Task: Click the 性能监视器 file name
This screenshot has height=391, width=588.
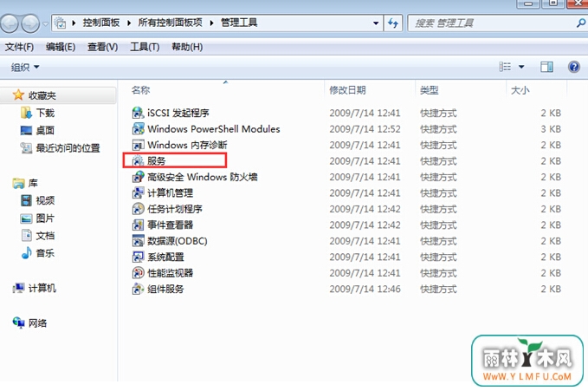Action: coord(171,273)
